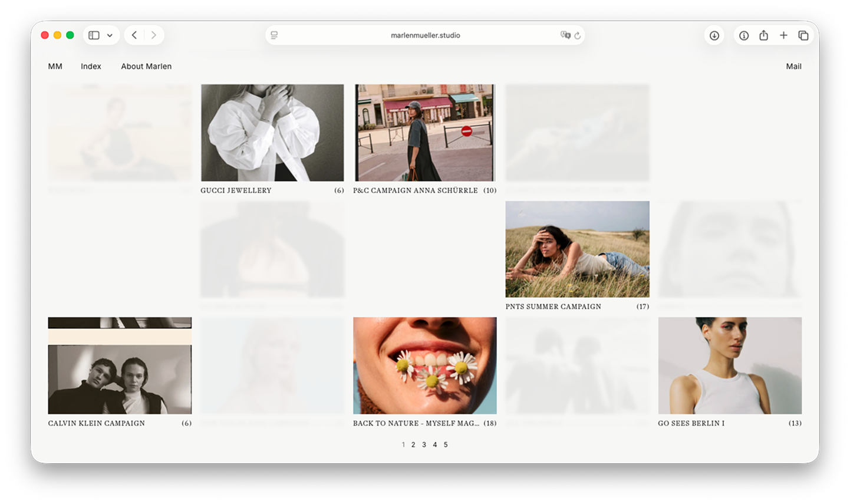Click the MM home logo link
Screen dimensions: 850x504
(55, 67)
